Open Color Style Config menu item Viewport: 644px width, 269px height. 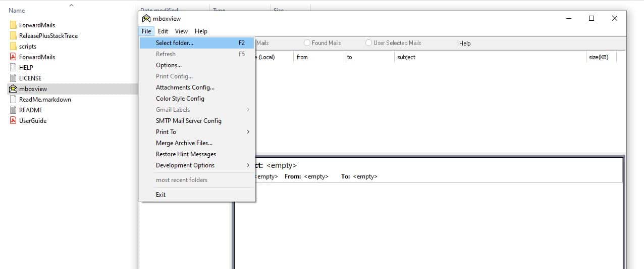[x=180, y=99]
